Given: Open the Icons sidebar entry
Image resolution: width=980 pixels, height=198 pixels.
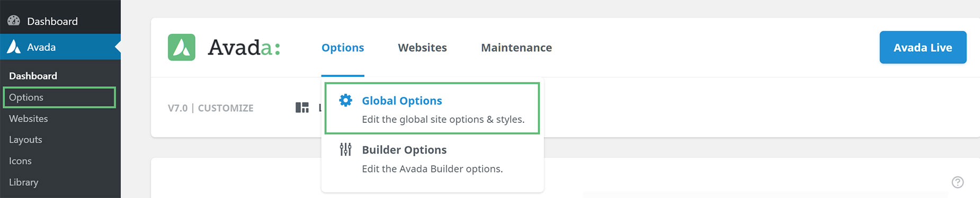Looking at the screenshot, I should [x=20, y=161].
